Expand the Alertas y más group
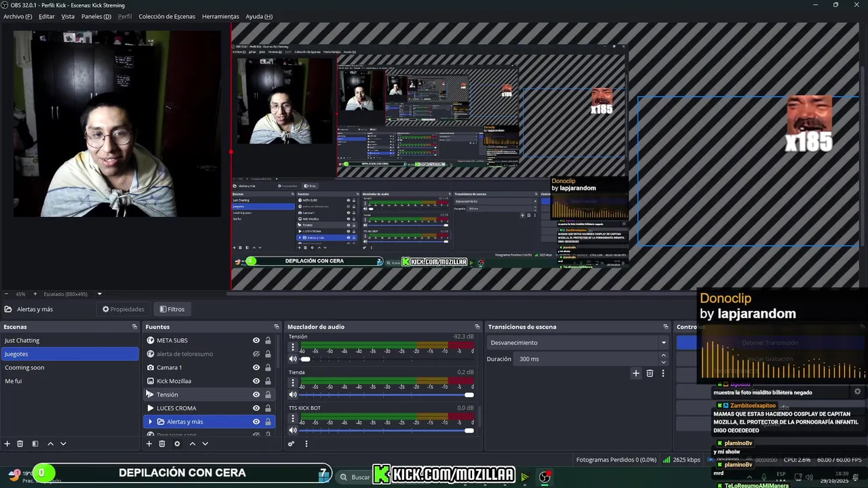This screenshot has width=868, height=488. (151, 422)
